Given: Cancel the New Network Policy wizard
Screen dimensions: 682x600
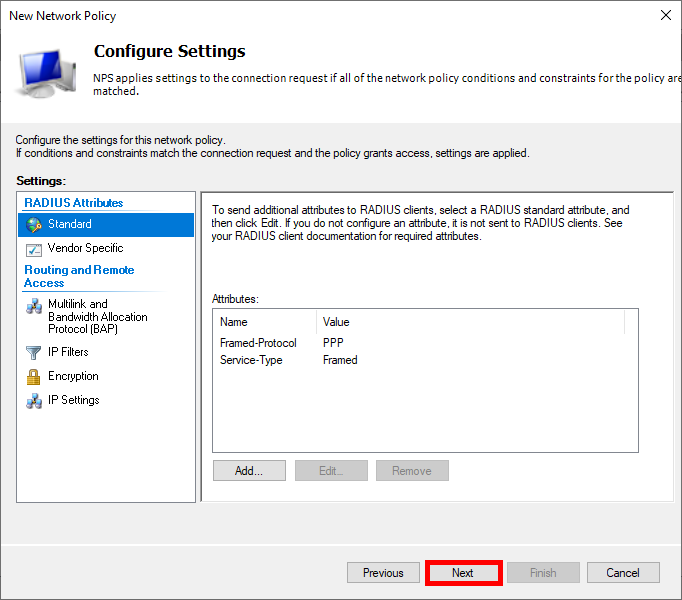Looking at the screenshot, I should coord(623,573).
